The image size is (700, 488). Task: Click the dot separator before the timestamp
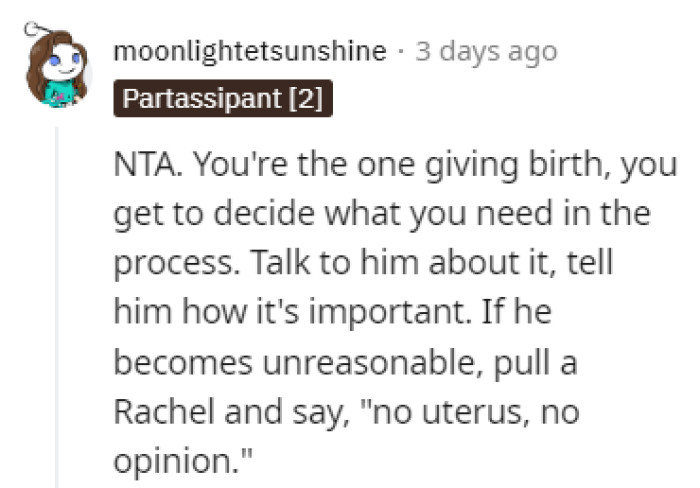click(401, 51)
